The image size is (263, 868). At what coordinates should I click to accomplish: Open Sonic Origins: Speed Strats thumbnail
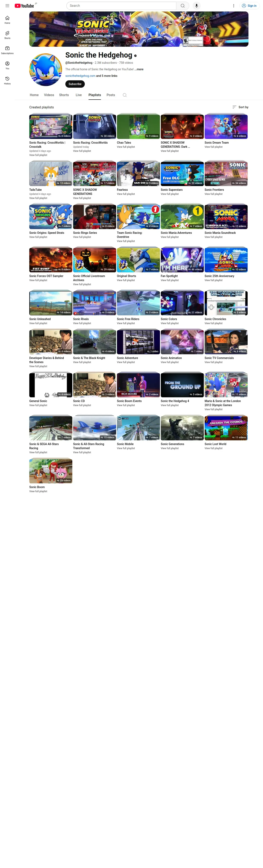point(51,217)
